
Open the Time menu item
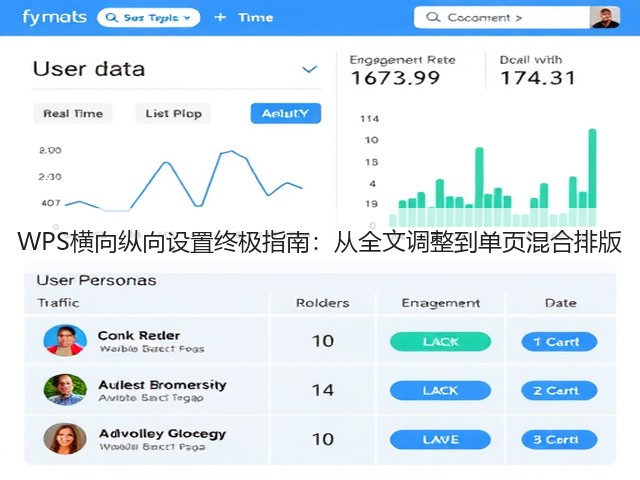tap(256, 18)
